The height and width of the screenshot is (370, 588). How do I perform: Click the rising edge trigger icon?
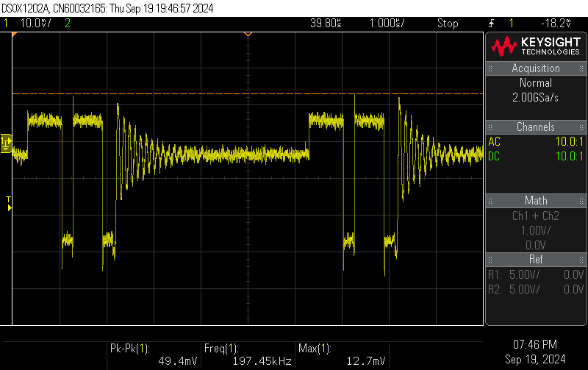point(491,24)
